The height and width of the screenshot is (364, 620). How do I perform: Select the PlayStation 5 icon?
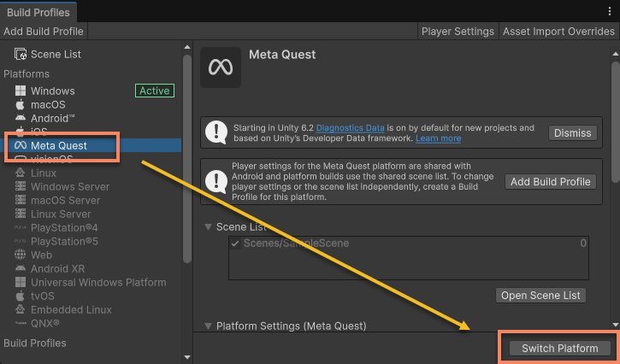click(21, 241)
